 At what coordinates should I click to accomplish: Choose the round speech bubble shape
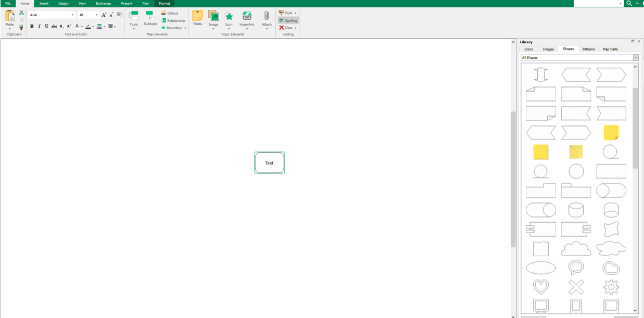tap(576, 268)
